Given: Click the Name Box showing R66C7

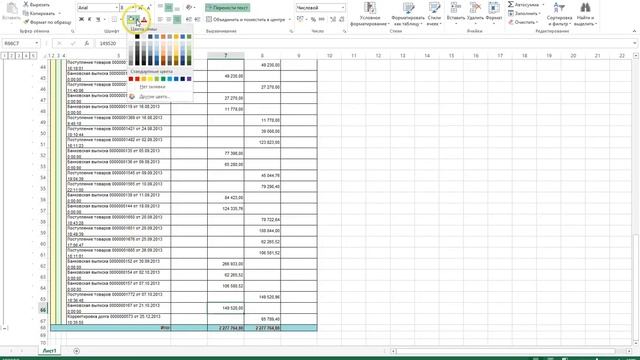Looking at the screenshot, I should pyautogui.click(x=21, y=43).
